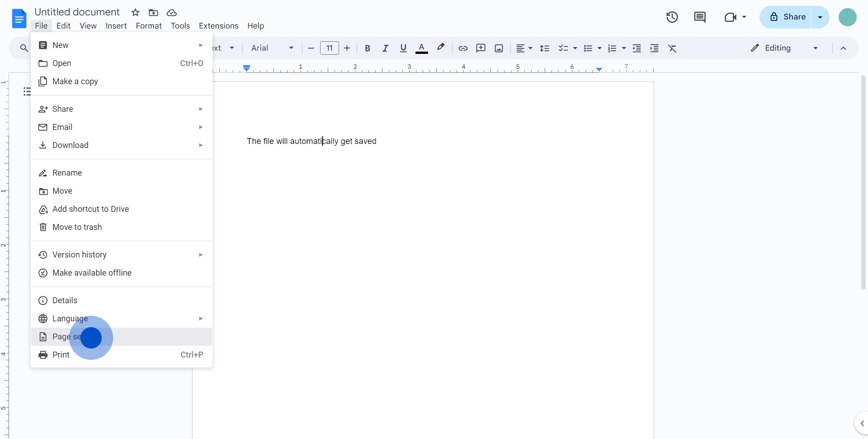The width and height of the screenshot is (868, 439).
Task: Select Make a copy from File menu
Action: [x=75, y=81]
